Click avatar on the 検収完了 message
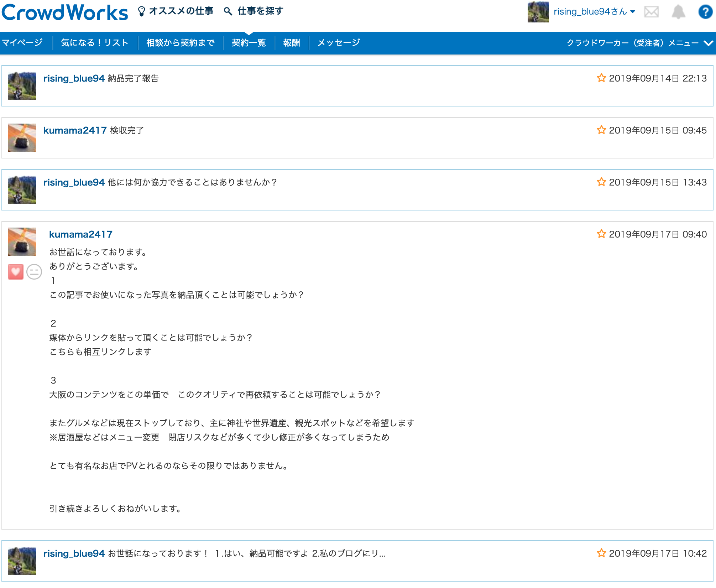 [22, 138]
